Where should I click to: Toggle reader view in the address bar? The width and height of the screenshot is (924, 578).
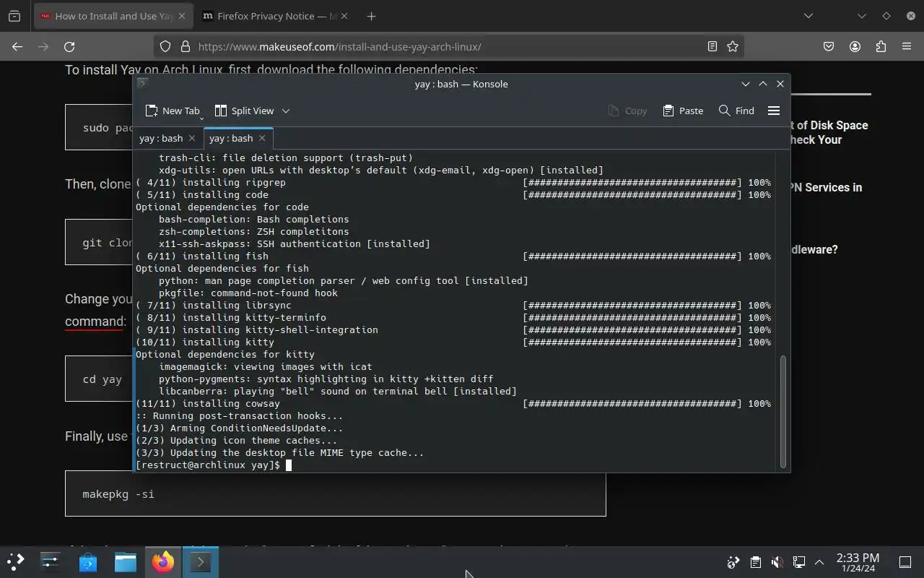point(712,46)
